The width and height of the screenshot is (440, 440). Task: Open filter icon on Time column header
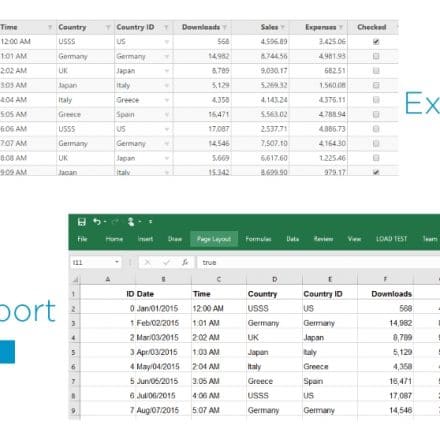[x=50, y=27]
